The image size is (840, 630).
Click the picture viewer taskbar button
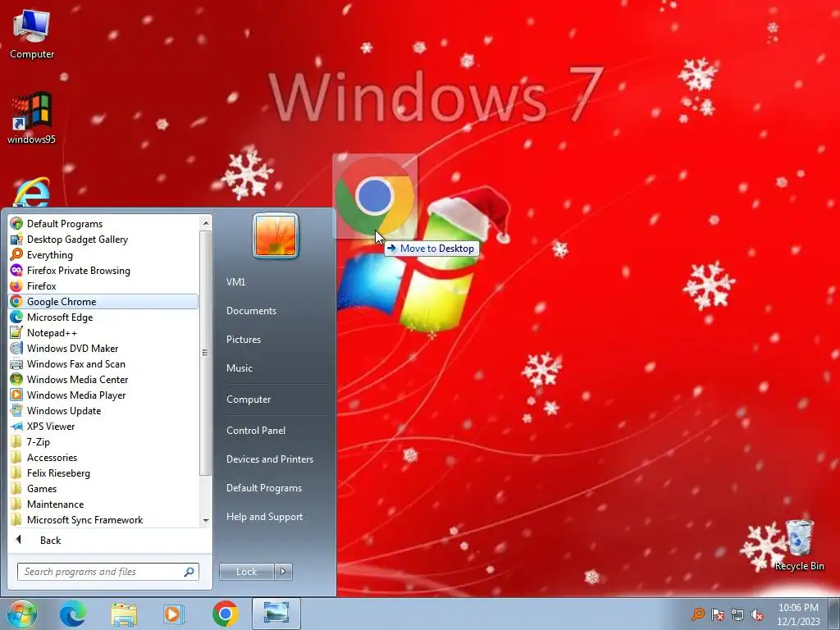[276, 614]
